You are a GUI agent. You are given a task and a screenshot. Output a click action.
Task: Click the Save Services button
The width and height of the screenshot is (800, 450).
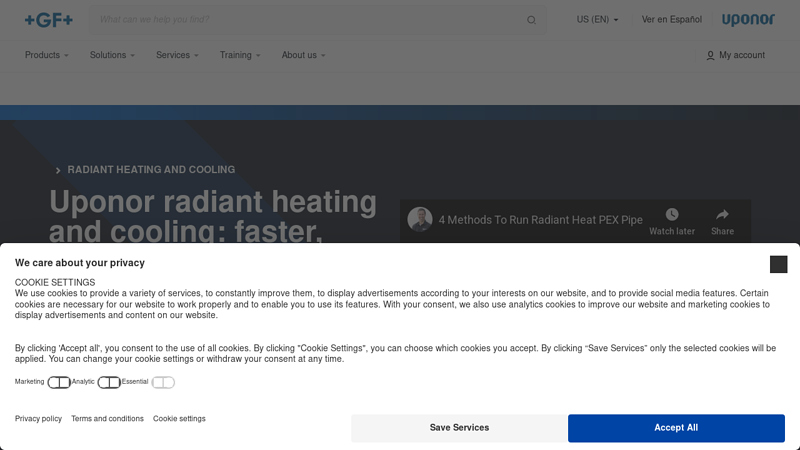pyautogui.click(x=459, y=428)
